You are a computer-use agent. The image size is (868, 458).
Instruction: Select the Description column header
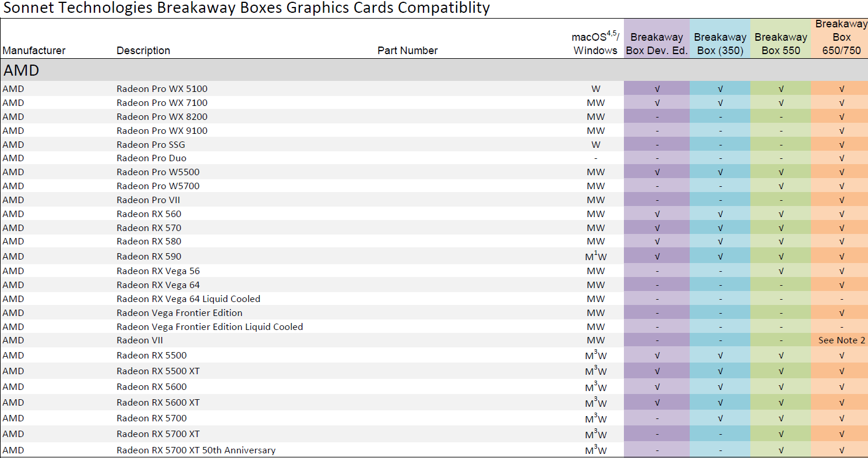pyautogui.click(x=143, y=51)
